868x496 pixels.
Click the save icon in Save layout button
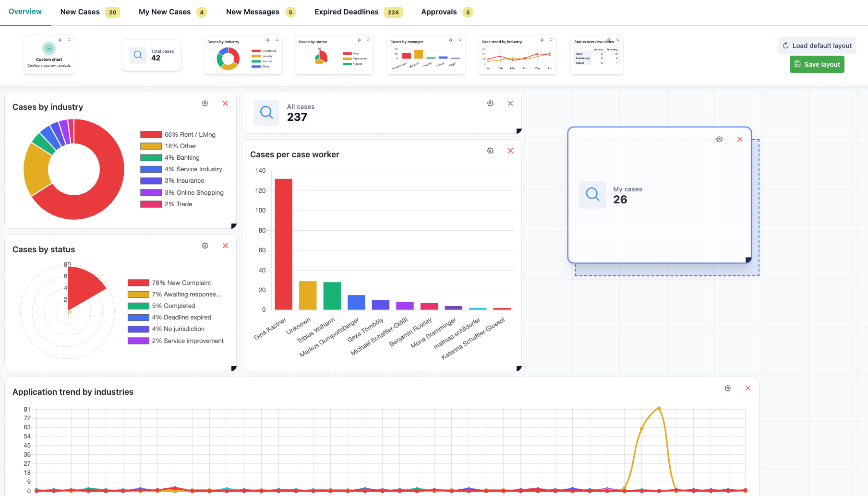pyautogui.click(x=797, y=64)
